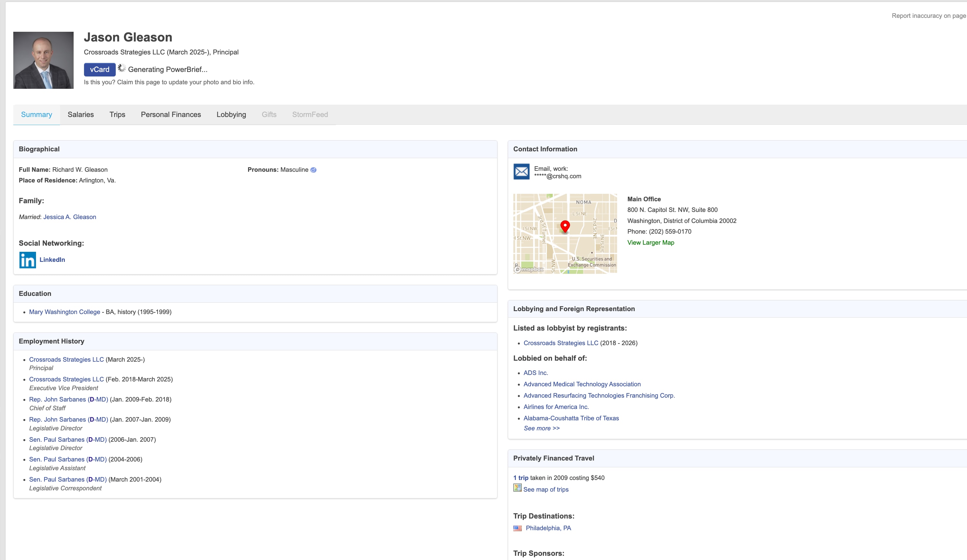Click the US flag icon beside Philadelphia

tap(517, 528)
